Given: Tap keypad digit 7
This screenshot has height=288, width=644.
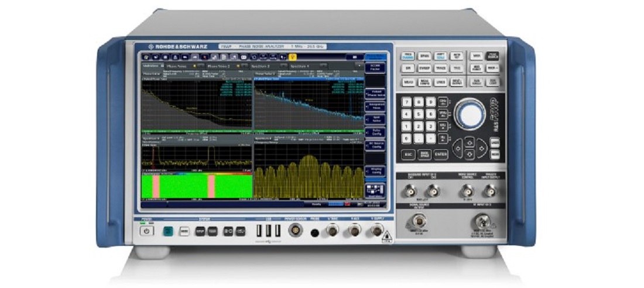Looking at the screenshot, I should point(407,102).
